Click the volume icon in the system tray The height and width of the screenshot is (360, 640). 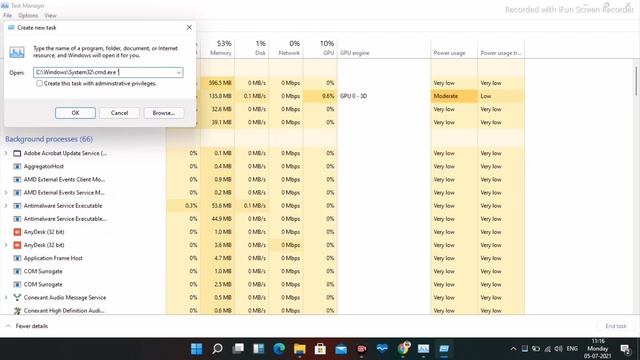point(558,349)
